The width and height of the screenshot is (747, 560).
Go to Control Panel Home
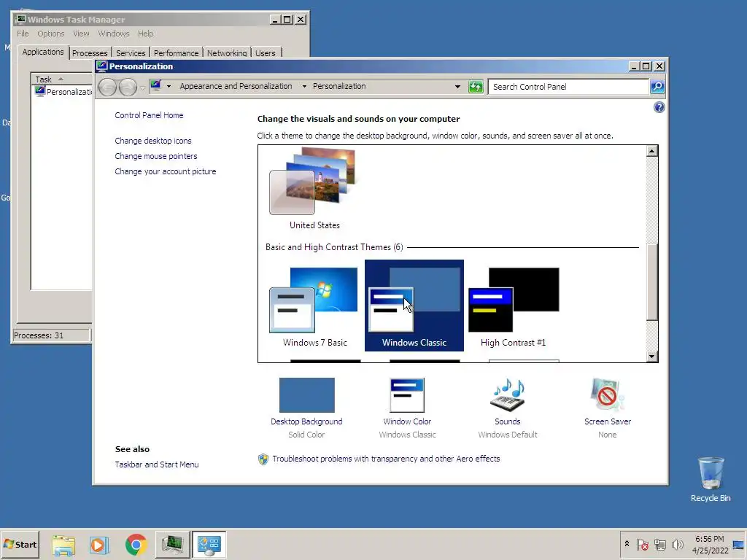coord(149,115)
